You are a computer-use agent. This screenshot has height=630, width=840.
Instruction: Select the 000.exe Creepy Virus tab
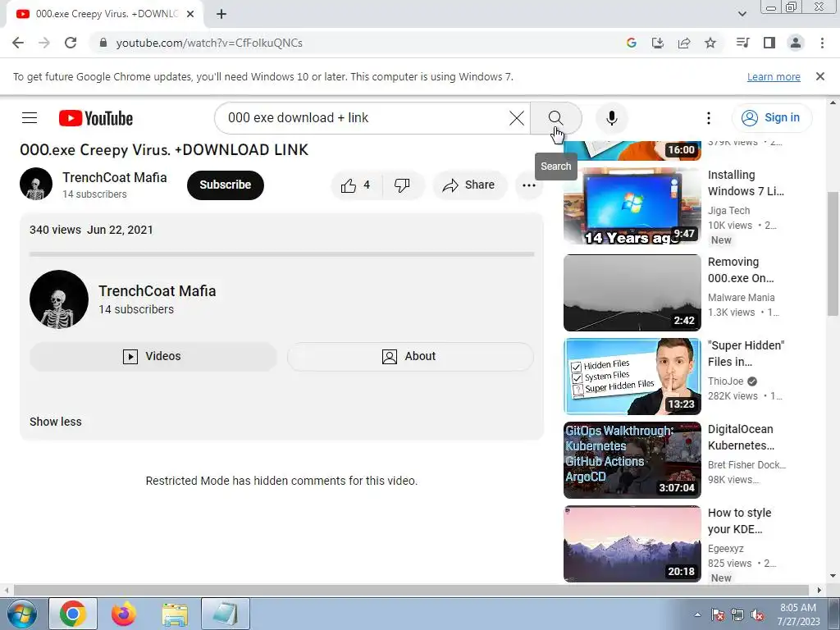click(104, 14)
